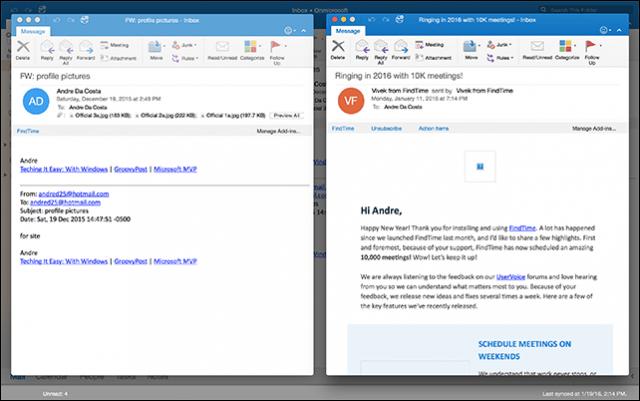The image size is (640, 401).
Task: Select Message tab in the Ringing in 2016 window
Action: coord(348,31)
